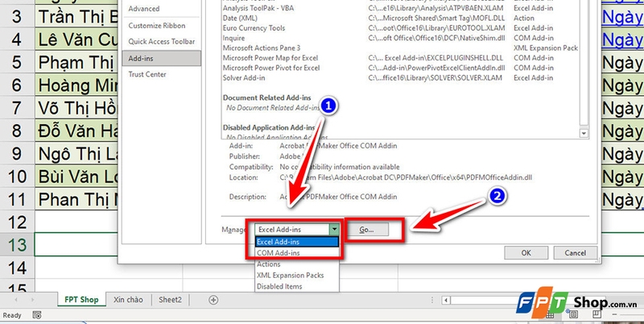Open the Trust Center category
Screen dimensions: 644x324
[162, 74]
